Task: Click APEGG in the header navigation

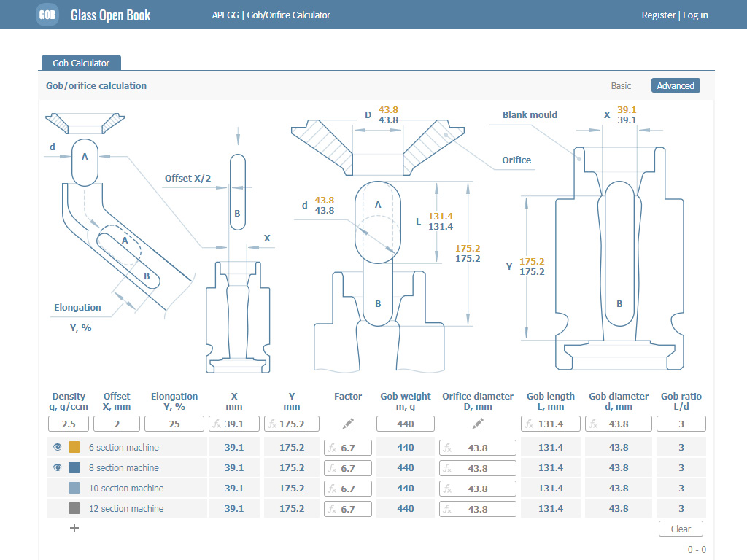Action: click(225, 15)
